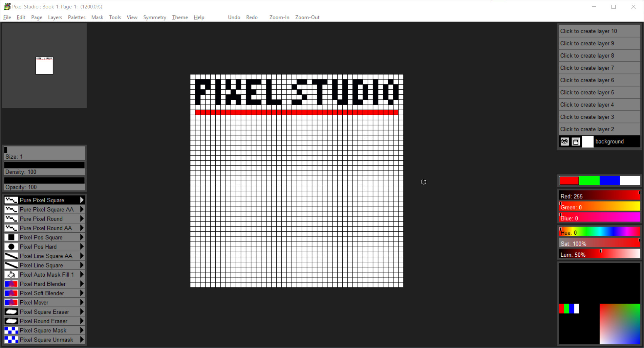Set the Green channel slider
Viewport: 644px width, 348px height.
599,207
